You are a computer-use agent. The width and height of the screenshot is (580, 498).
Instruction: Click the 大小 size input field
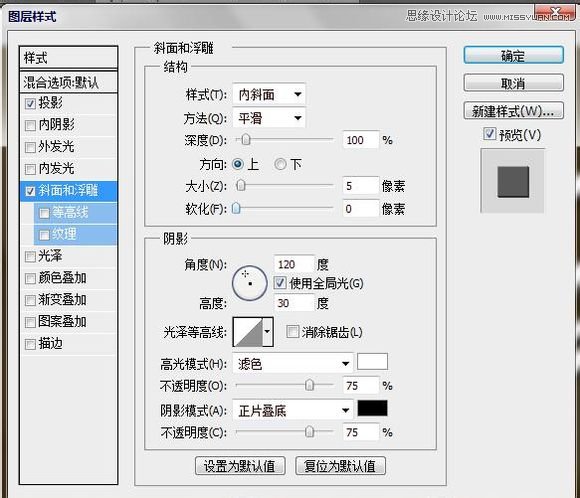coord(361,185)
